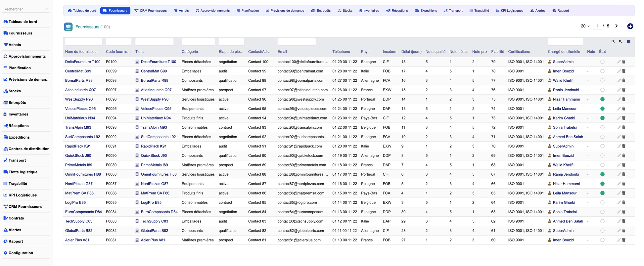Edit the RapidPack K91 row
Image resolution: width=644 pixels, height=266 pixels.
619,146
